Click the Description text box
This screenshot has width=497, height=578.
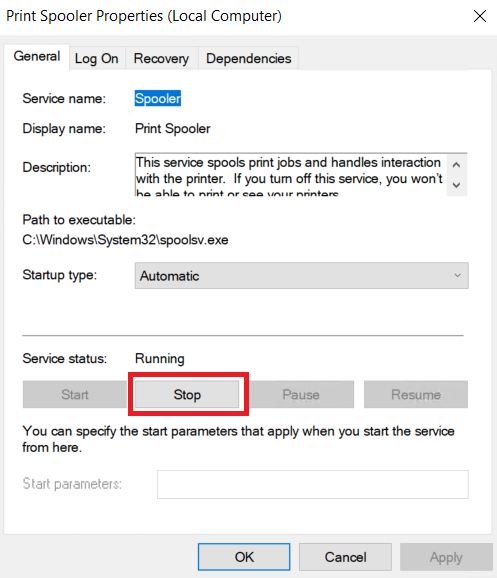[x=291, y=174]
